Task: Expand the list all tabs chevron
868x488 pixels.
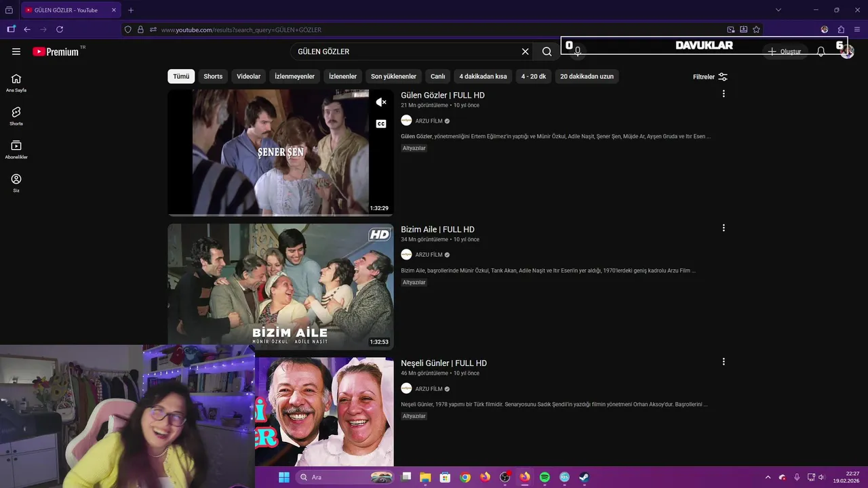Action: click(778, 10)
